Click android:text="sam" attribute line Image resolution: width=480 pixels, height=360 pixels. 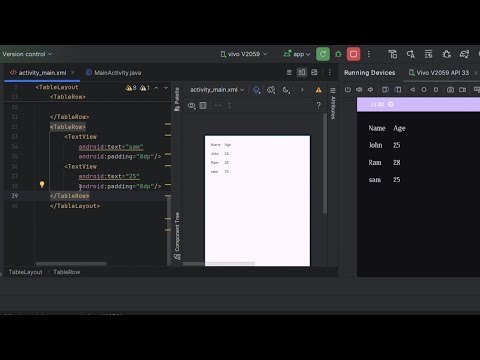coord(111,147)
